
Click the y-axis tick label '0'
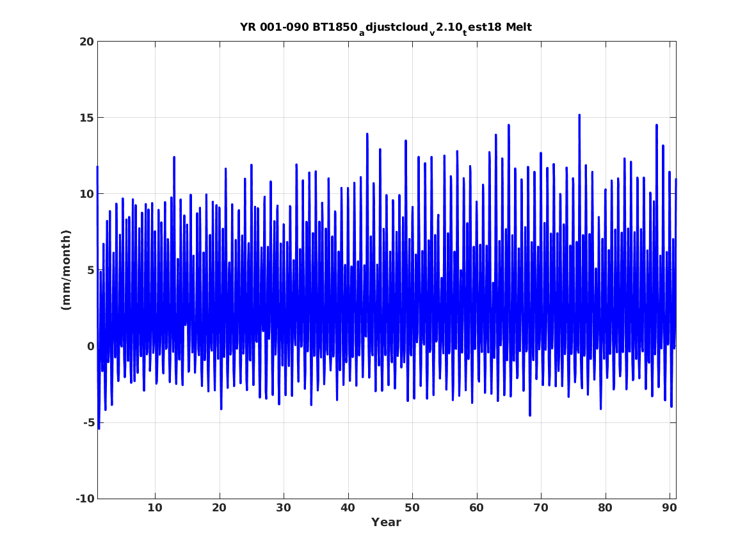[91, 347]
